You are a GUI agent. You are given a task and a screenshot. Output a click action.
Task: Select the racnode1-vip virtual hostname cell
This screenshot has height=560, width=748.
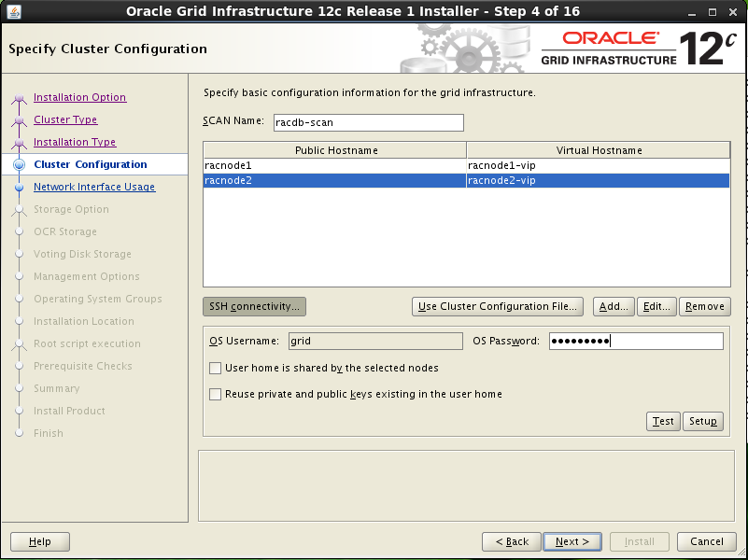click(x=599, y=165)
